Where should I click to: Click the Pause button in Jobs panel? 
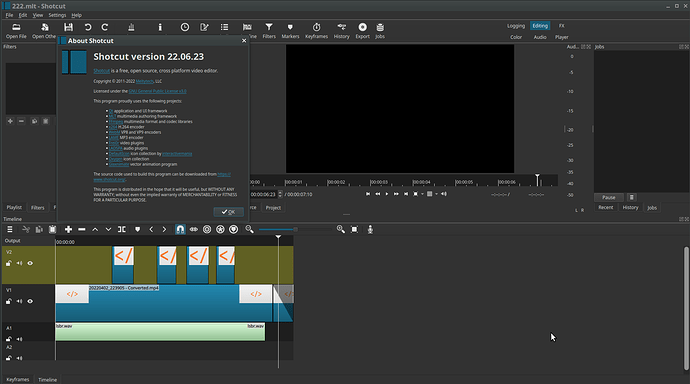(x=609, y=197)
